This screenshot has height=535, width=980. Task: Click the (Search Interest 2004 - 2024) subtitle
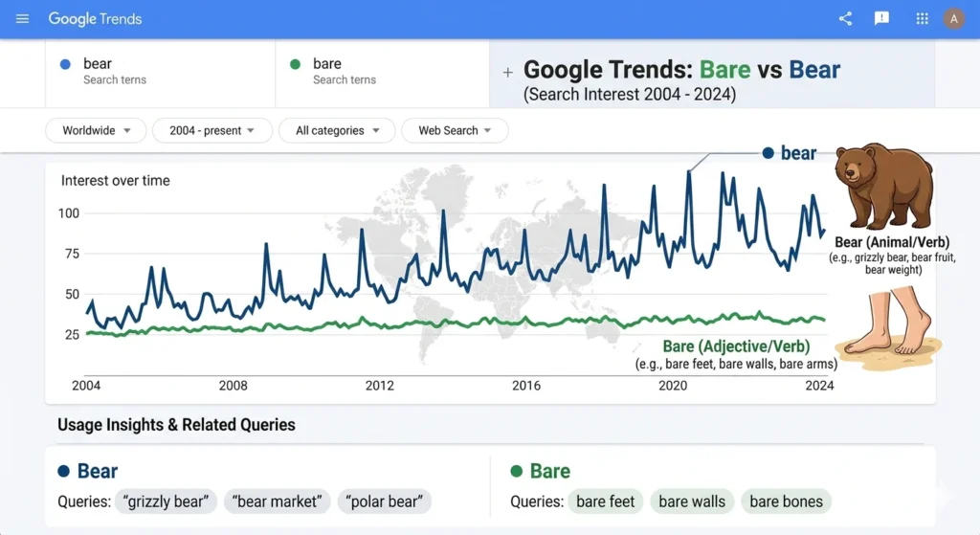[x=630, y=95]
